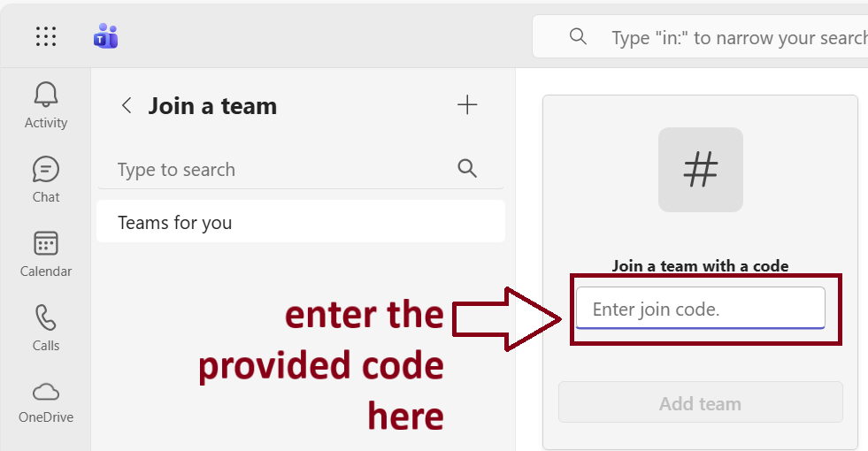Viewport: 868px width, 451px height.
Task: Select the Teams for you item
Action: (x=301, y=222)
